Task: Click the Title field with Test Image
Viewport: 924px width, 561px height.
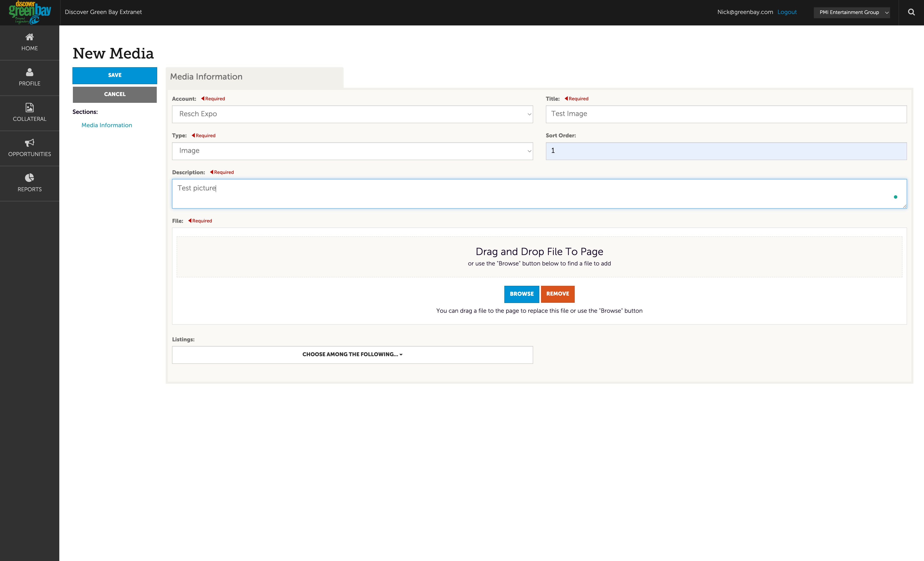Action: (726, 114)
